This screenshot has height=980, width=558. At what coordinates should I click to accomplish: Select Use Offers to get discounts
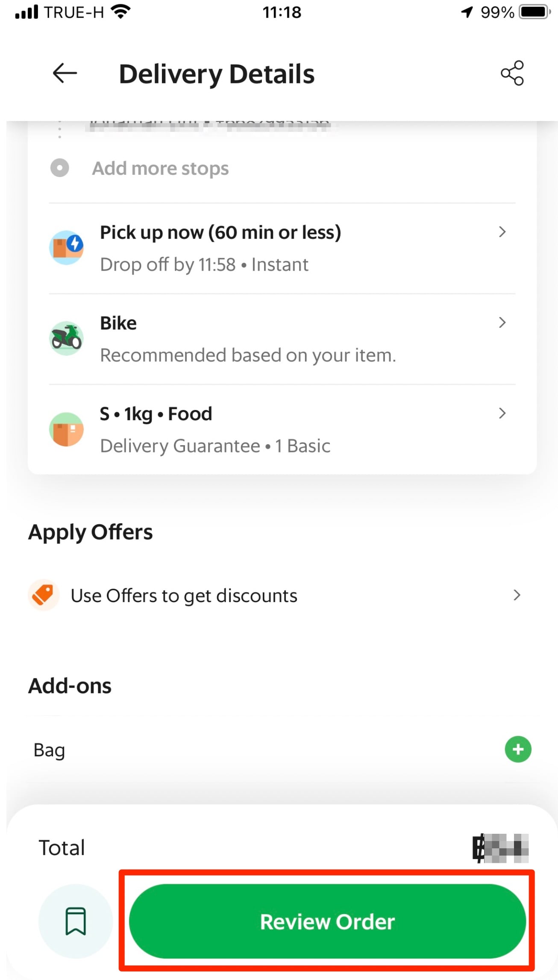point(184,596)
